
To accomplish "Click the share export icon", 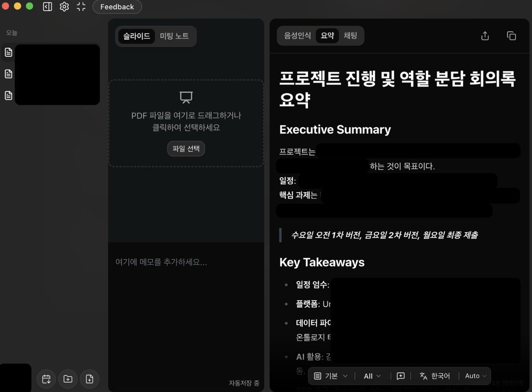I will tap(485, 36).
